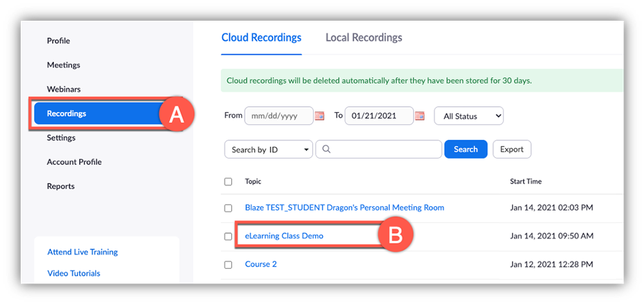This screenshot has height=304, width=644.
Task: Select the eLearning Class Demo checkbox
Action: (228, 236)
